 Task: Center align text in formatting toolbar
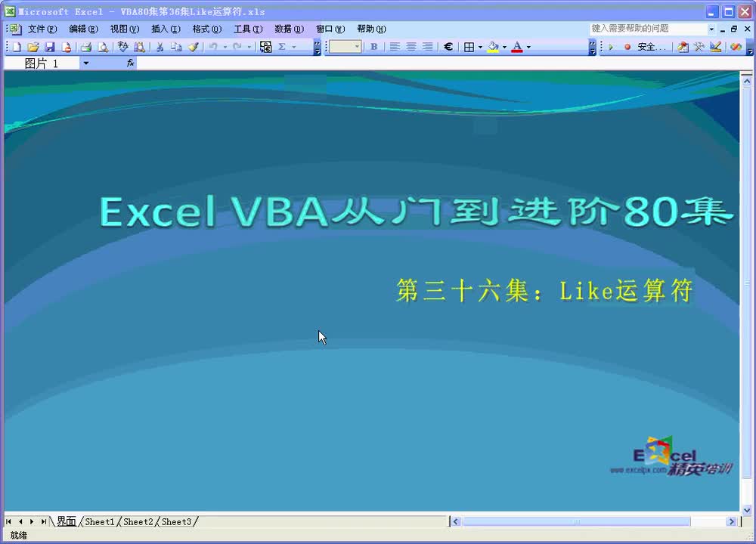(411, 47)
